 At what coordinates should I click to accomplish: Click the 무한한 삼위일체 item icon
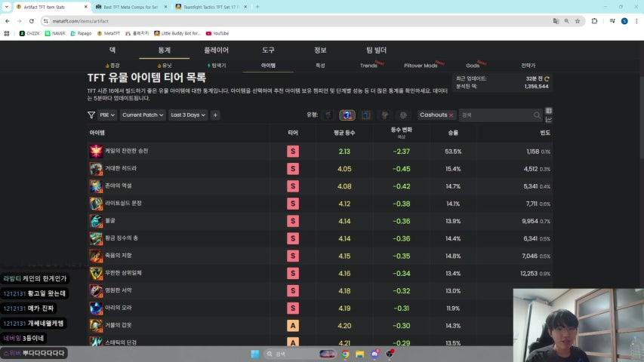[96, 273]
